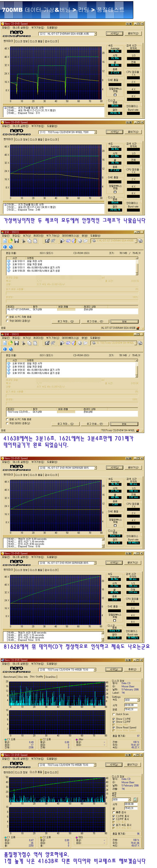Click Save floppy icon in SH-W162L burn window
The height and width of the screenshot is (868, 157).
(x=16, y=343)
